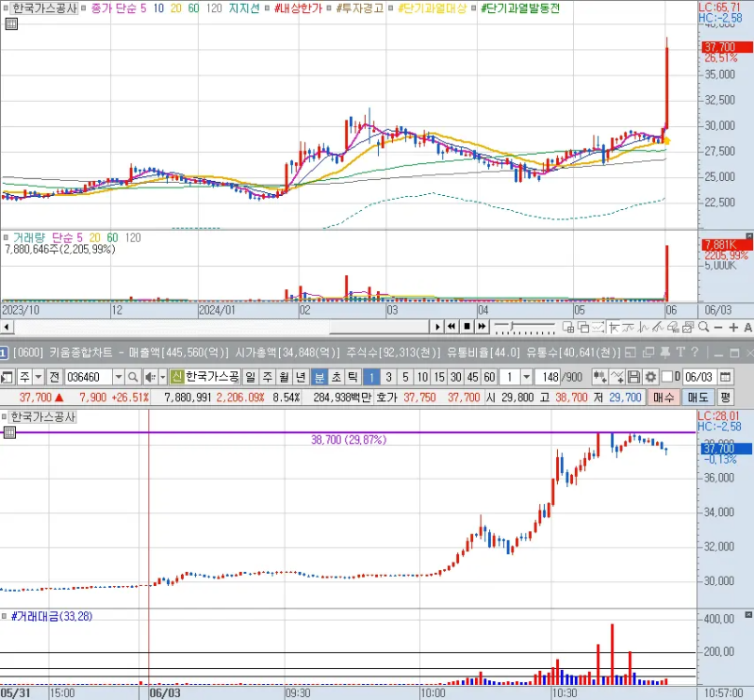The height and width of the screenshot is (700, 754).
Task: Click the stock code input field 036460
Action: [x=88, y=377]
